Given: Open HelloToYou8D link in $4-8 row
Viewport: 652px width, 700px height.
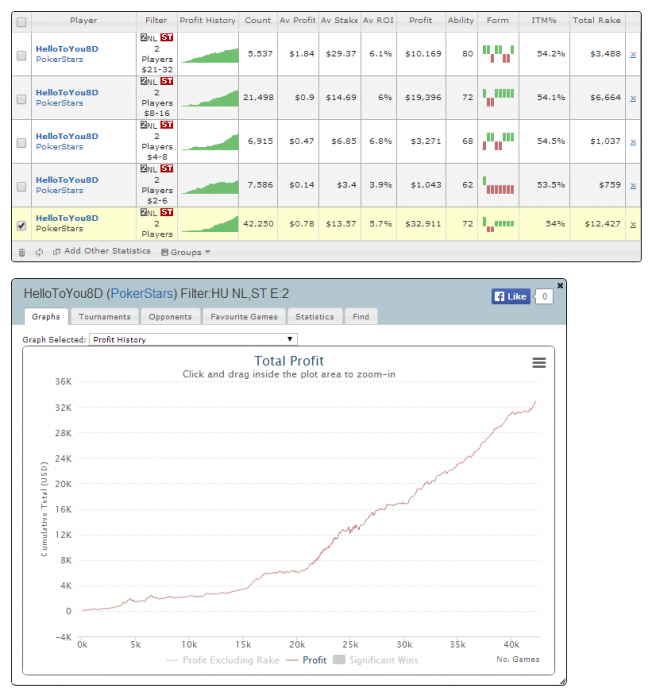Looking at the screenshot, I should pos(67,137).
